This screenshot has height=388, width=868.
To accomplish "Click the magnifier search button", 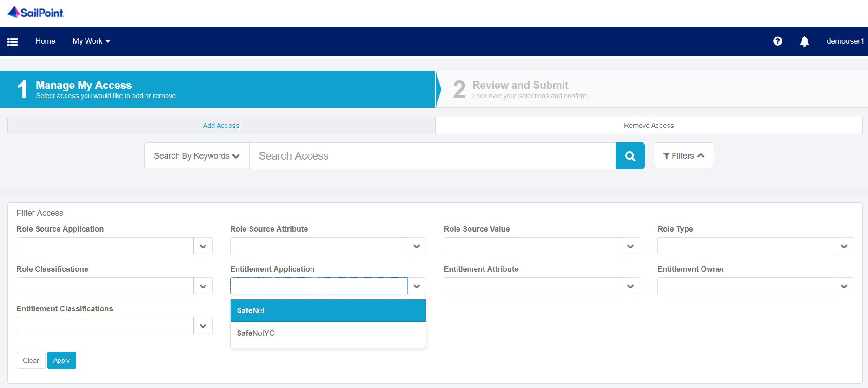I will (x=630, y=156).
